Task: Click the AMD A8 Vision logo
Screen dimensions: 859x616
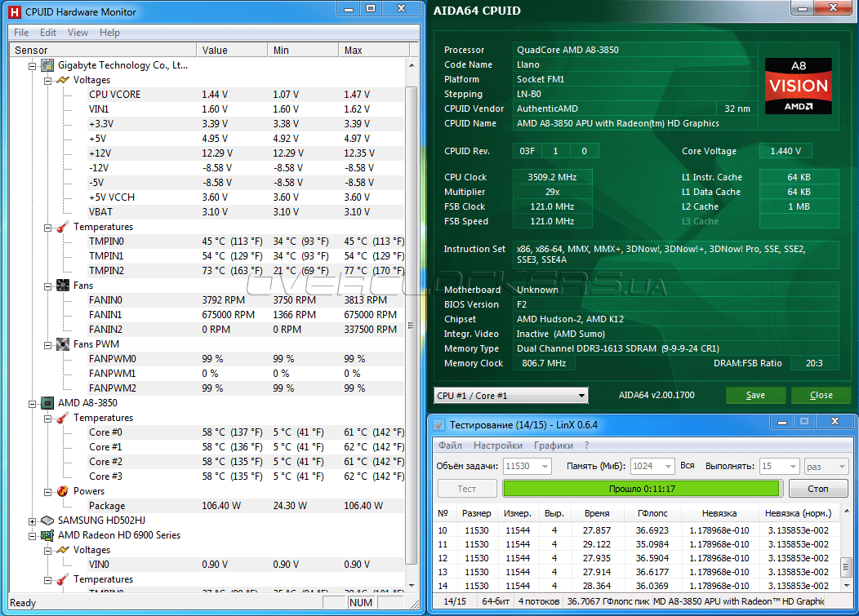Action: click(x=798, y=86)
